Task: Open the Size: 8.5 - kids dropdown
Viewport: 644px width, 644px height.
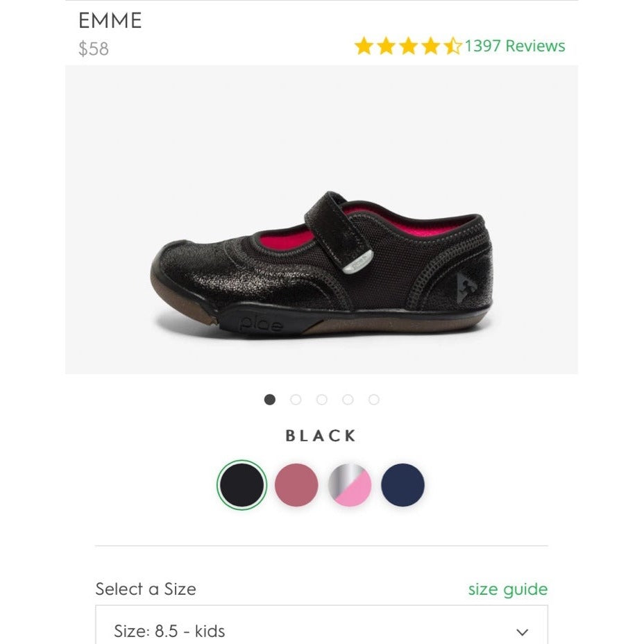Action: pyautogui.click(x=321, y=631)
